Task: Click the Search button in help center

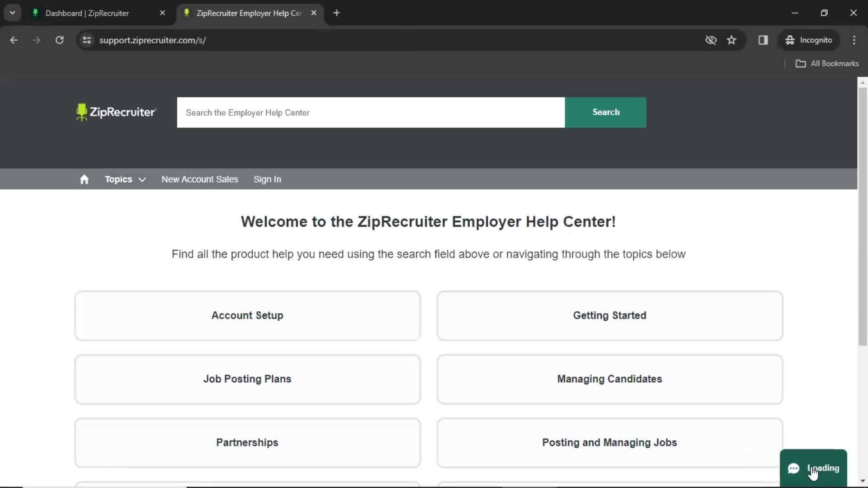Action: click(606, 112)
